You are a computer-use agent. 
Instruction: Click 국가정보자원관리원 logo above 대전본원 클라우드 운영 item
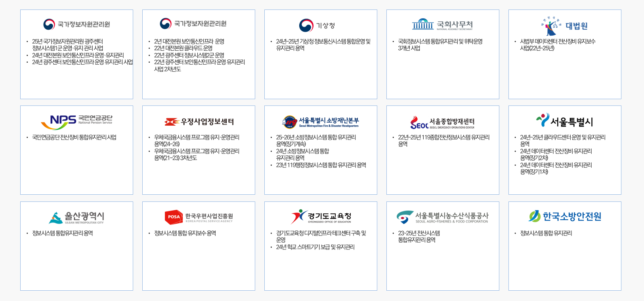pyautogui.click(x=193, y=23)
